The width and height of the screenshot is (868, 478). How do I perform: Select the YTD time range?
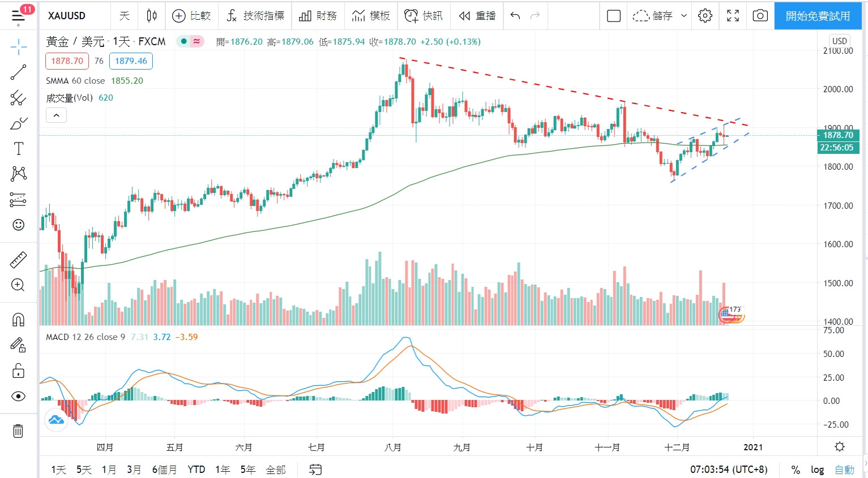pyautogui.click(x=196, y=470)
